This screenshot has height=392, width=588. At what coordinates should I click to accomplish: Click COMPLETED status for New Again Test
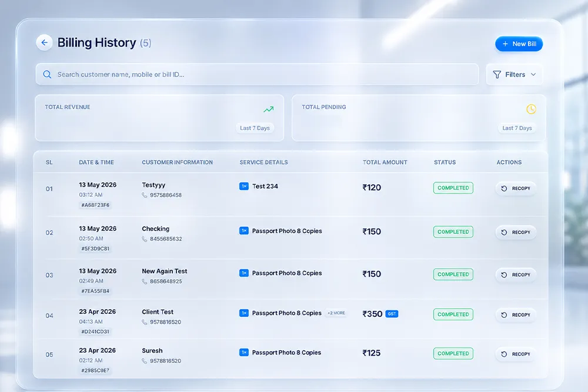pos(453,274)
